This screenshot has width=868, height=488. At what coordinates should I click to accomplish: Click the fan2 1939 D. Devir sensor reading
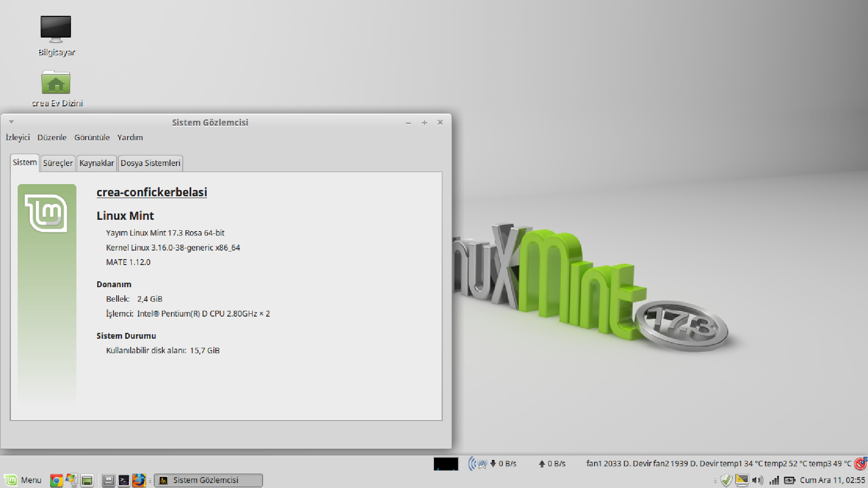[685, 464]
